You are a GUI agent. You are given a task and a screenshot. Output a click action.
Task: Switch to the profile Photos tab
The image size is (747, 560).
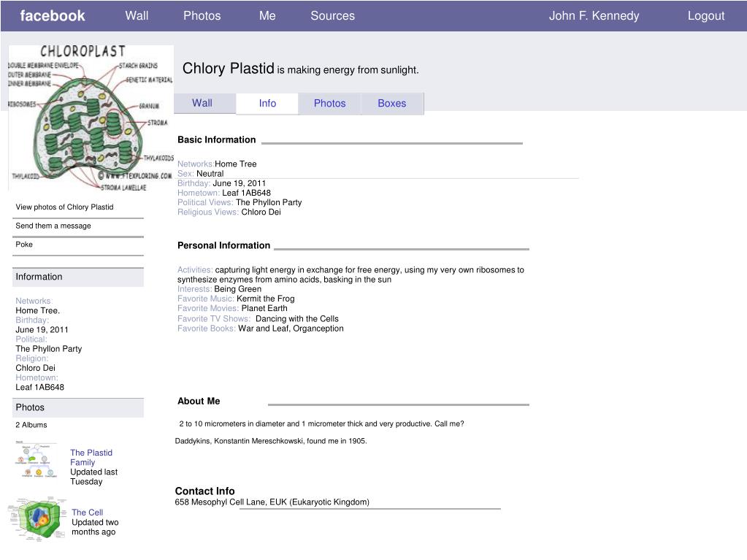tap(329, 104)
